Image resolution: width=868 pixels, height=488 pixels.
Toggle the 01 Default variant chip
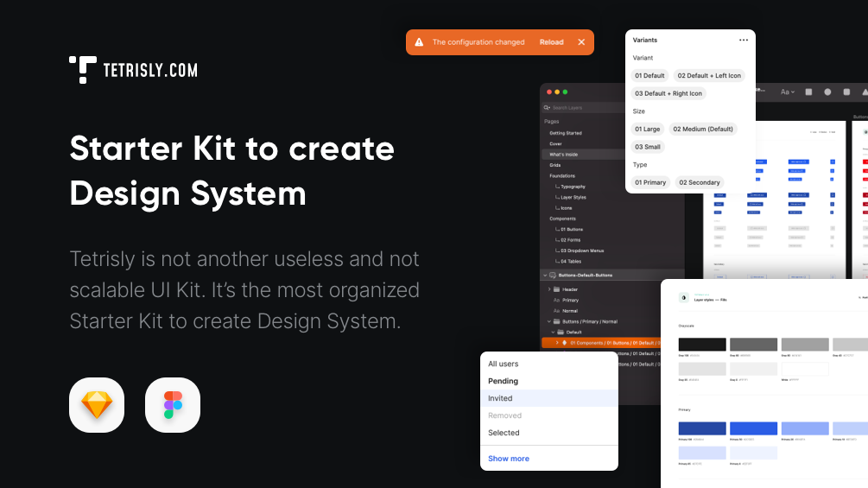click(x=649, y=76)
